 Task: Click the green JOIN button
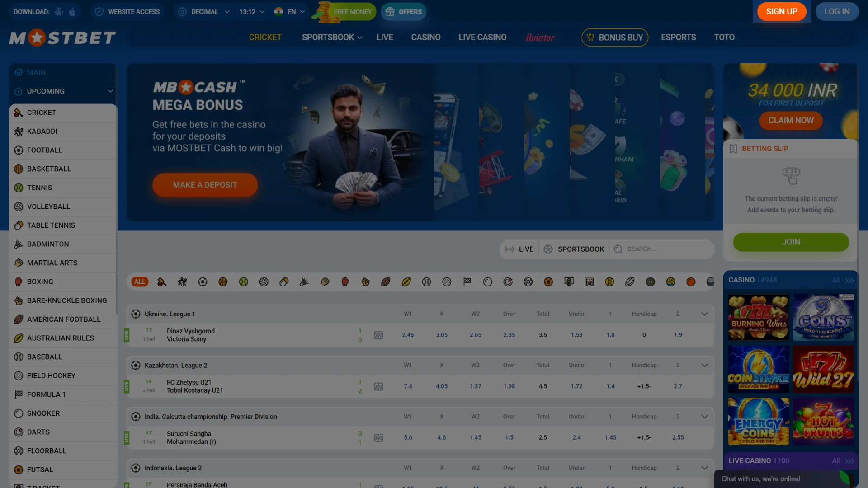coord(791,242)
